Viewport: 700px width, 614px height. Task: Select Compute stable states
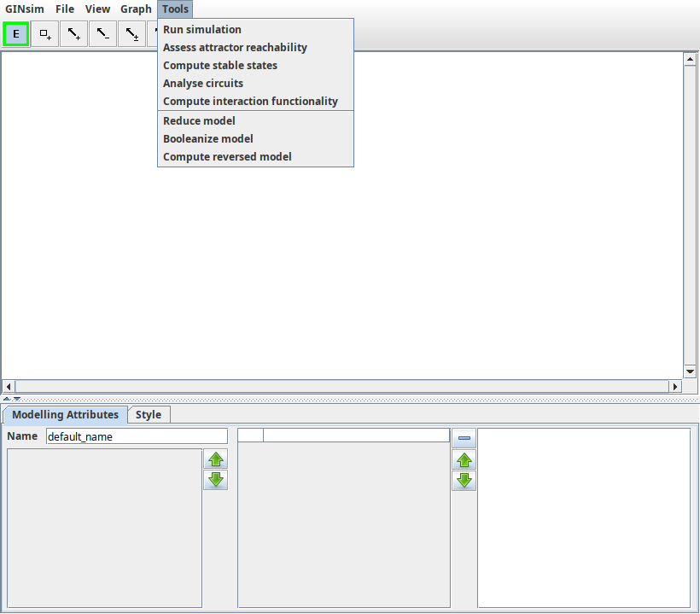click(x=220, y=66)
